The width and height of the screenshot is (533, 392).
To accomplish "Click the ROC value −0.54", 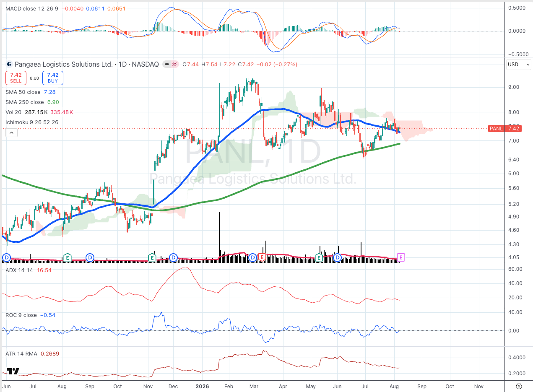I will (48, 315).
